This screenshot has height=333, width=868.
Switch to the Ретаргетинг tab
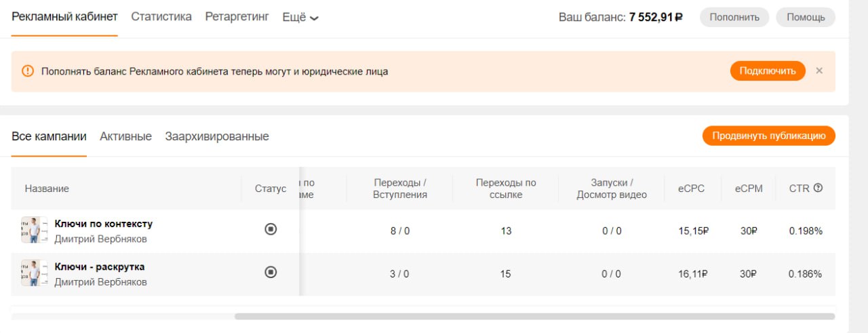point(237,16)
